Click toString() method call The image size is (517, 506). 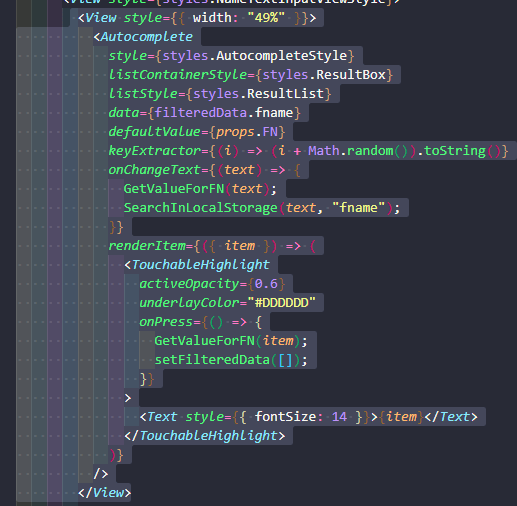point(463,151)
